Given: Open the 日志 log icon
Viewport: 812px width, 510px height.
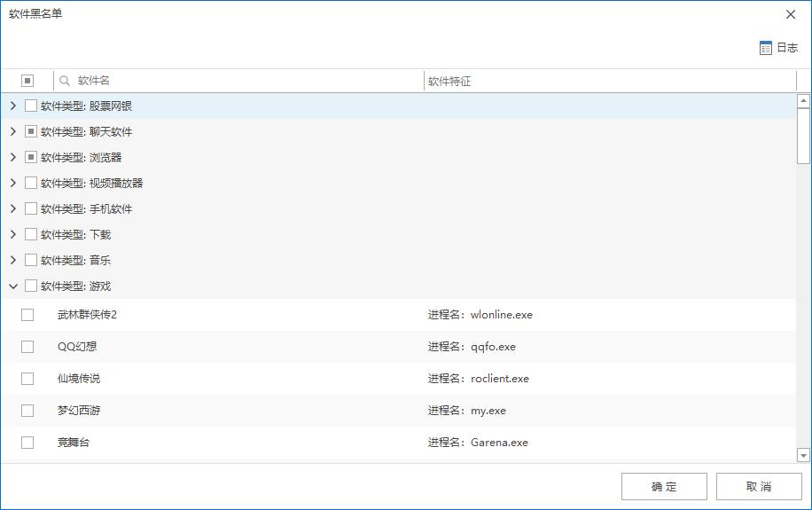Looking at the screenshot, I should [766, 48].
